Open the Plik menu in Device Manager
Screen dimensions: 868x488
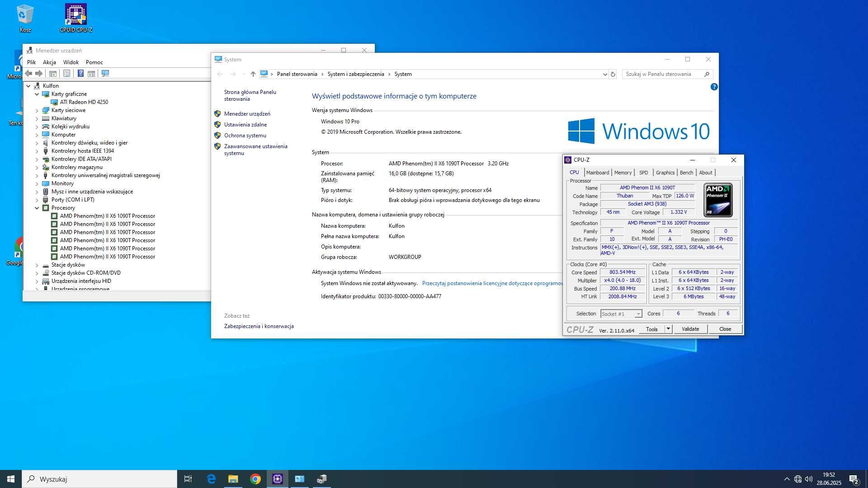click(x=31, y=62)
